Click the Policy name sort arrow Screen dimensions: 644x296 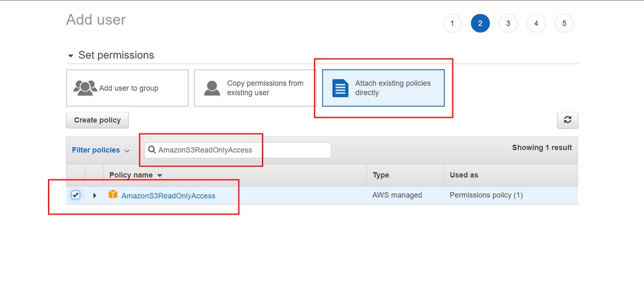[x=160, y=175]
